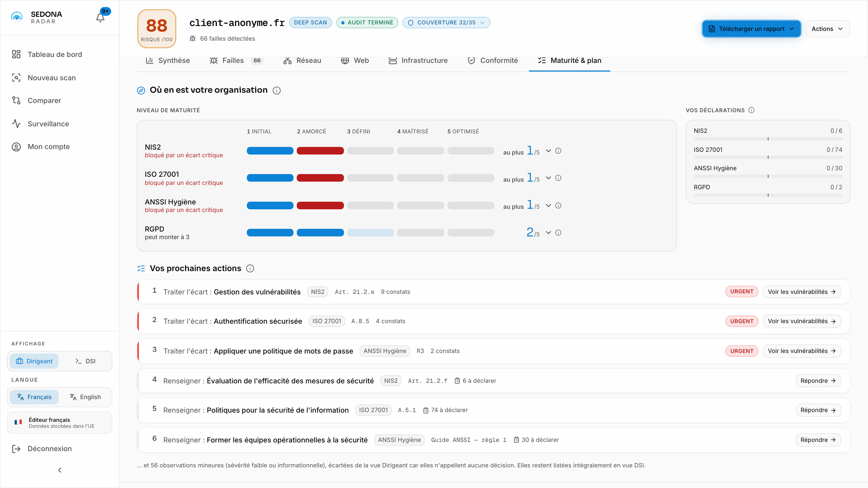
Task: Click the 88 risk score badge
Action: (157, 29)
